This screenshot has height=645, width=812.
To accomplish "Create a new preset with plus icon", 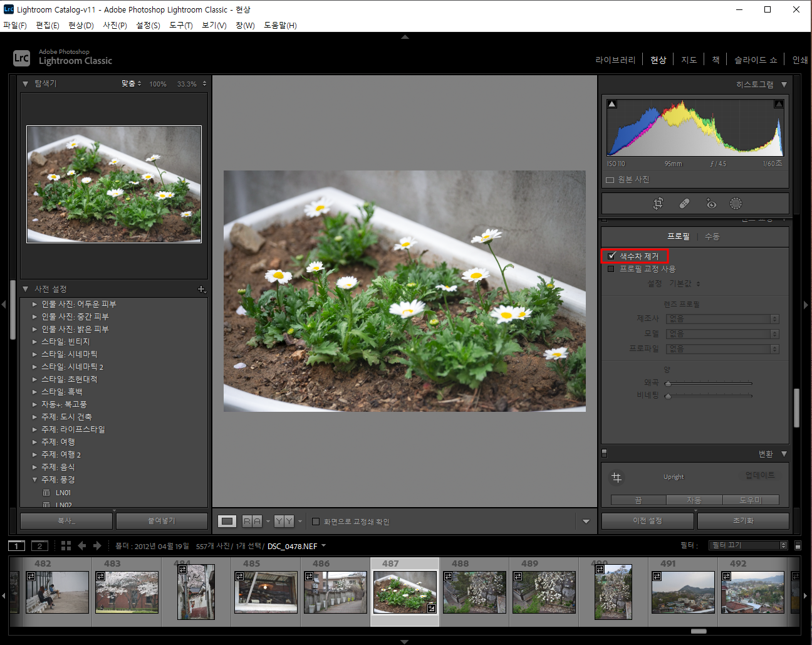I will (x=202, y=289).
